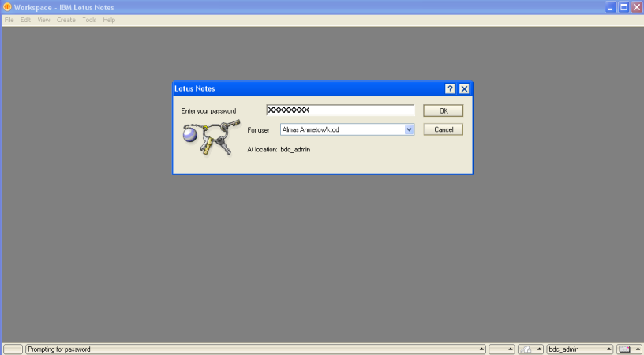Focus the password input field

pos(340,110)
